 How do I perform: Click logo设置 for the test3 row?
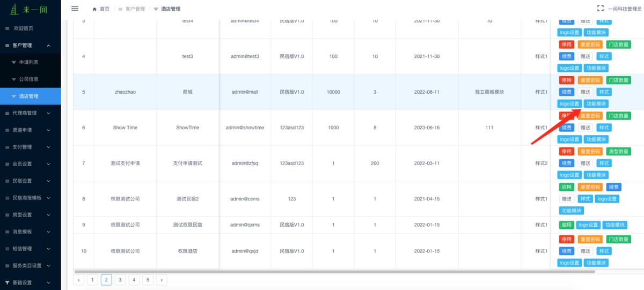point(569,68)
